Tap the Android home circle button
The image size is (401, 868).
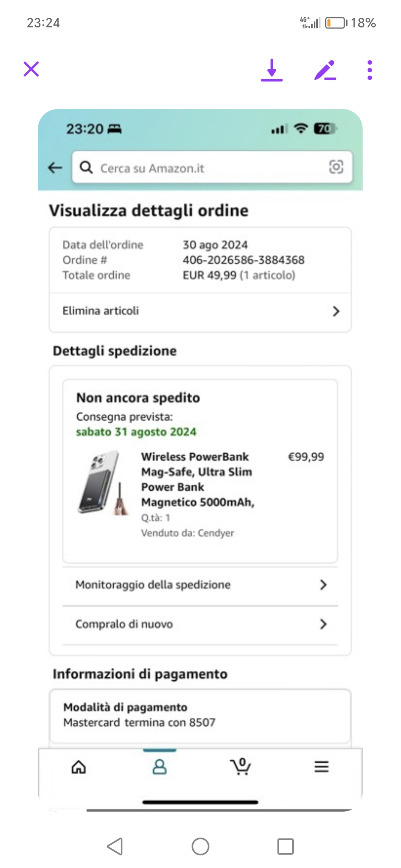click(x=200, y=846)
